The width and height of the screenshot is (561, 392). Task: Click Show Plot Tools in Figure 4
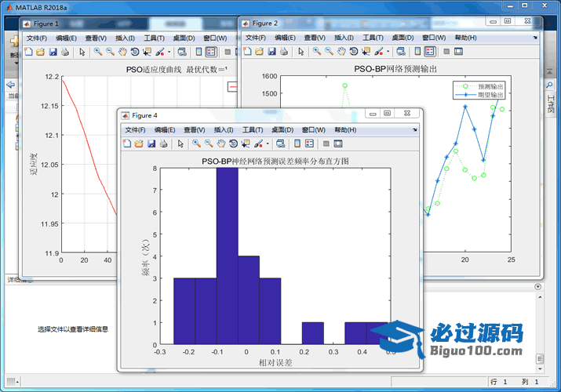click(338, 143)
